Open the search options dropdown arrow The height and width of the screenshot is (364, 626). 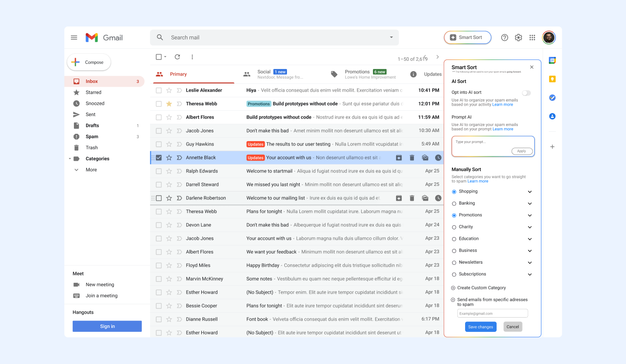391,37
